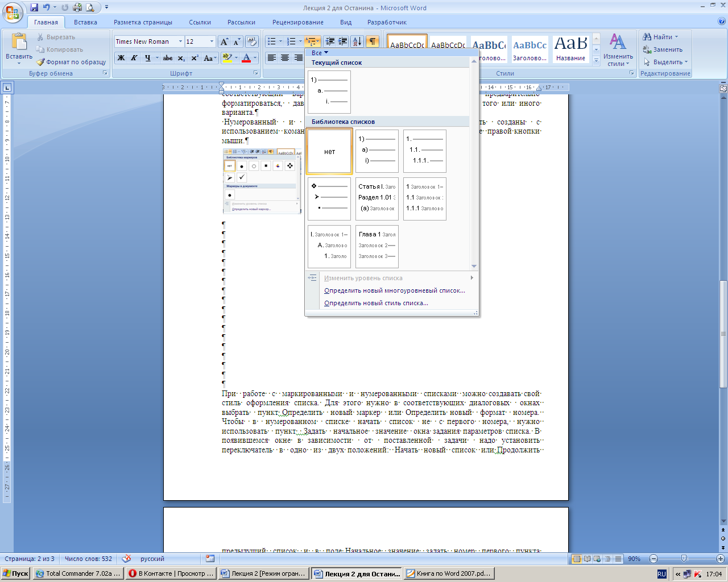Image resolution: width=728 pixels, height=582 pixels.
Task: Click the quick print icon in the title bar
Action: click(77, 7)
